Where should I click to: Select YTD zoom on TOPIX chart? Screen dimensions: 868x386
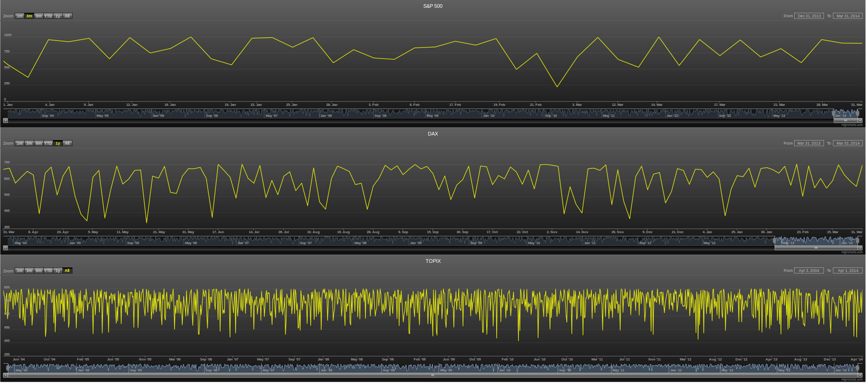pos(48,270)
